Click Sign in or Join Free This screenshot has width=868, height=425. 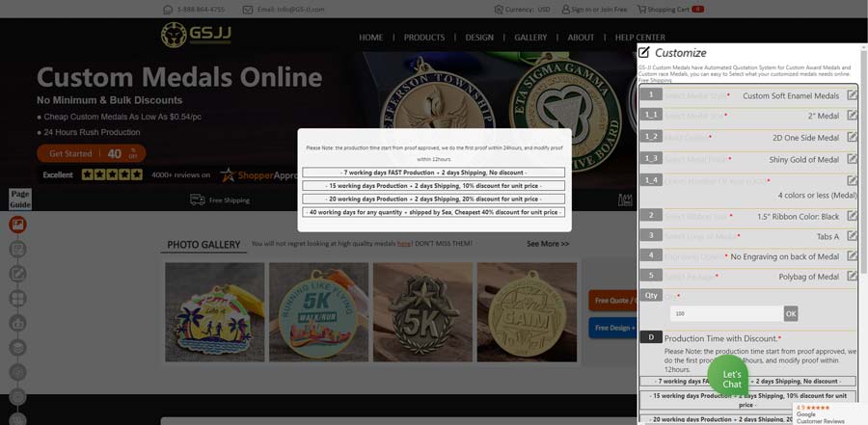click(599, 10)
